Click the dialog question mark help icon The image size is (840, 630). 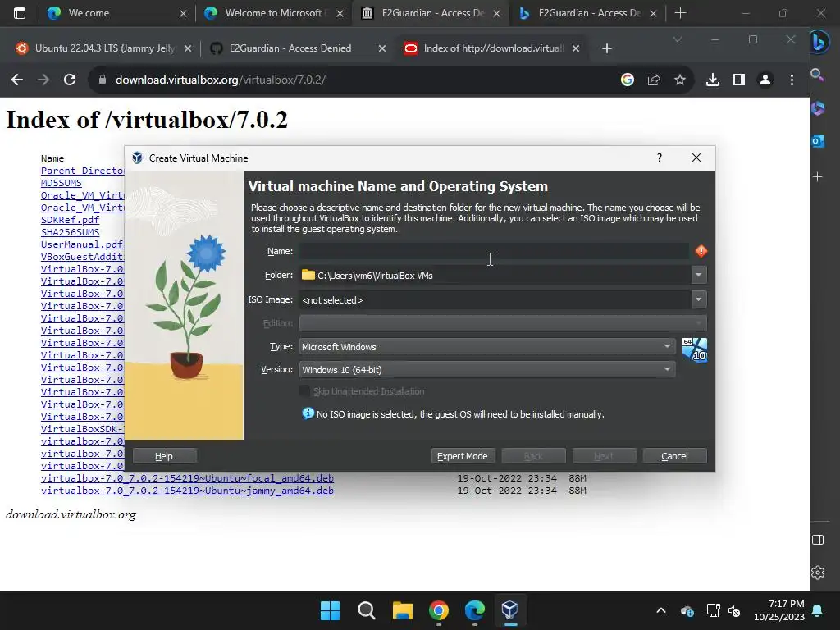[x=660, y=157]
